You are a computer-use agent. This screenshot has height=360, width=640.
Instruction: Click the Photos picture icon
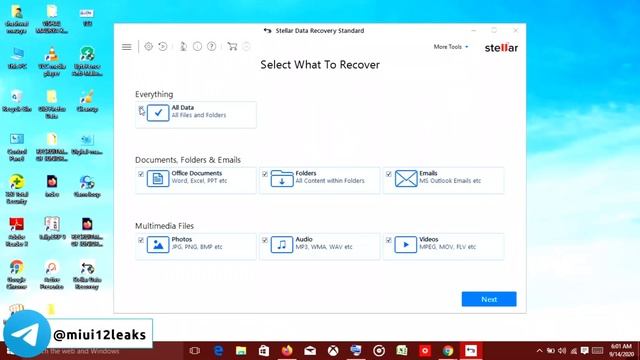click(x=158, y=245)
